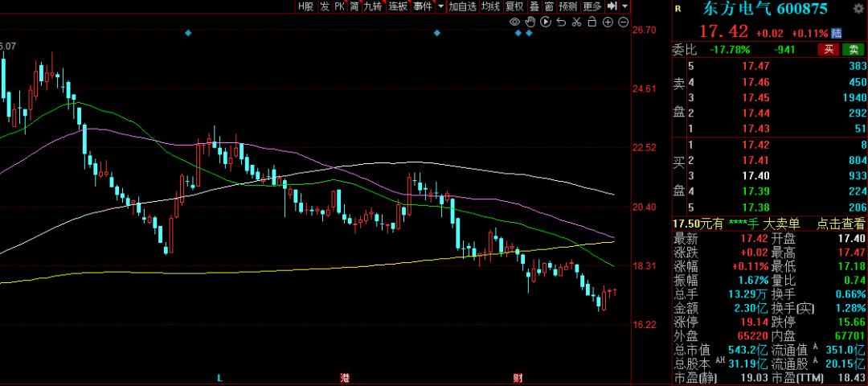Click the play replay icon
The width and height of the screenshot is (868, 386).
point(546,22)
